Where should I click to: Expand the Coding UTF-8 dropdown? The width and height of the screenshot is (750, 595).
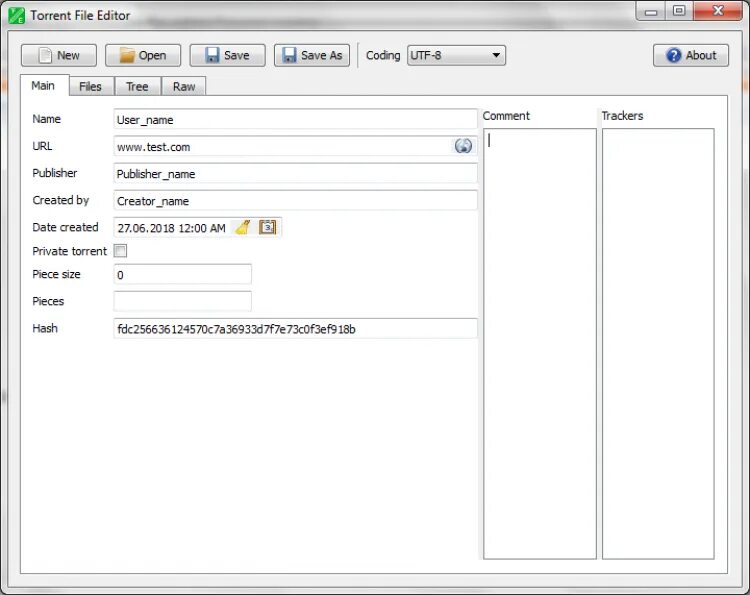[x=456, y=55]
